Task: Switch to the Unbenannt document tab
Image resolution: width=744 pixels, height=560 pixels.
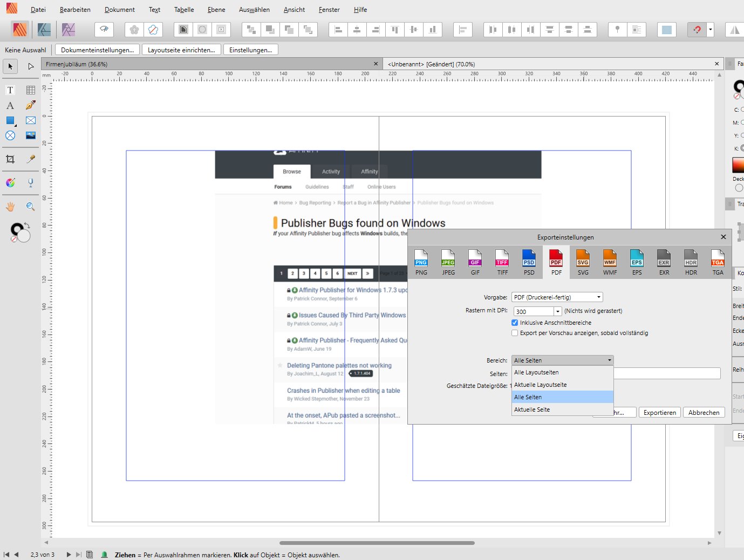Action: click(553, 64)
